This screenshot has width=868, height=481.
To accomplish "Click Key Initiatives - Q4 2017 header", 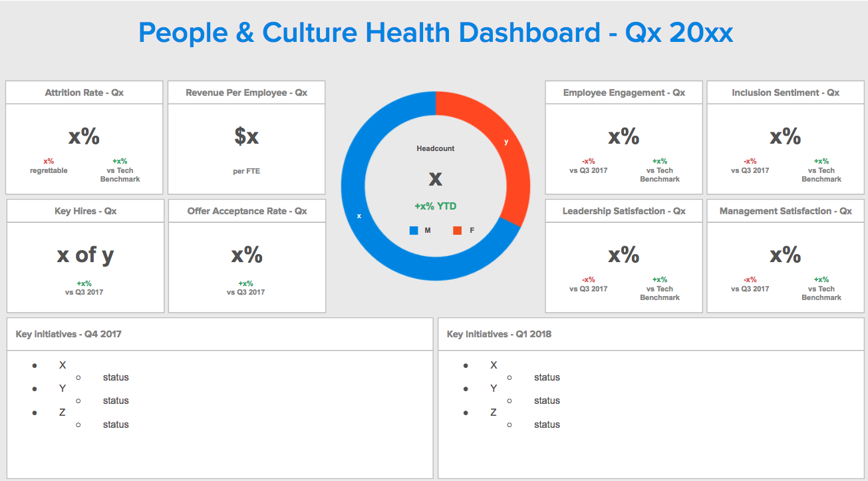I will coord(69,334).
